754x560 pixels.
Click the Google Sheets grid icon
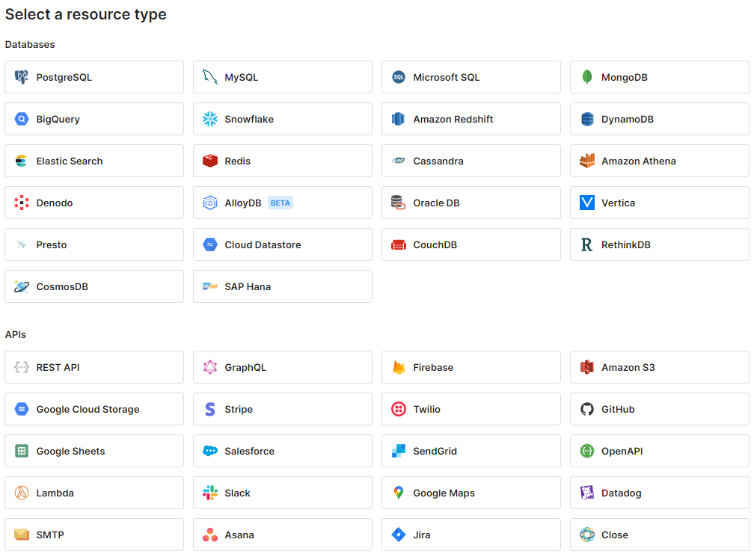tap(21, 450)
